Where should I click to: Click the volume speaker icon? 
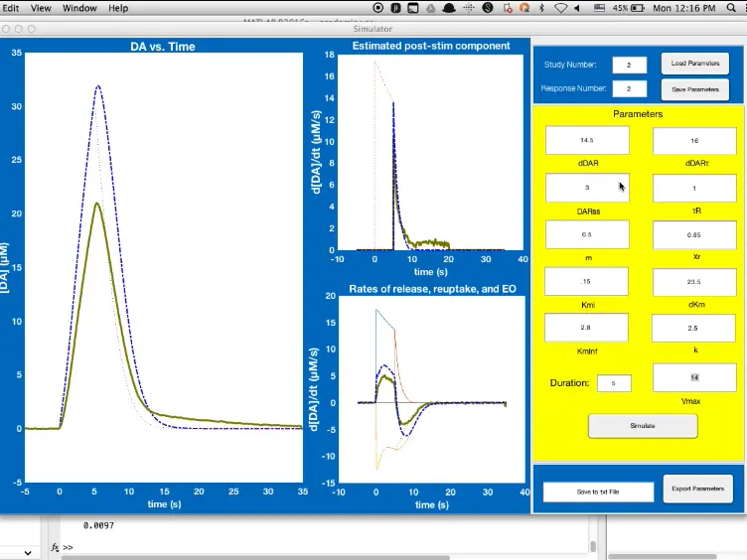[576, 8]
